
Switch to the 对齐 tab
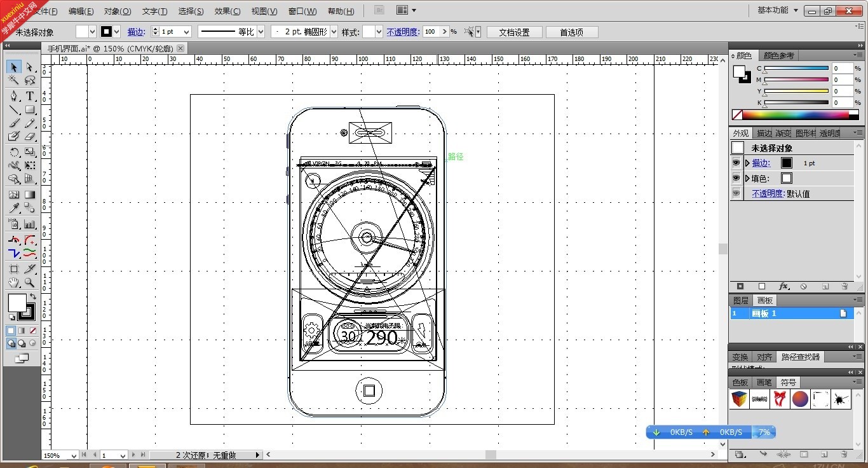pos(764,357)
